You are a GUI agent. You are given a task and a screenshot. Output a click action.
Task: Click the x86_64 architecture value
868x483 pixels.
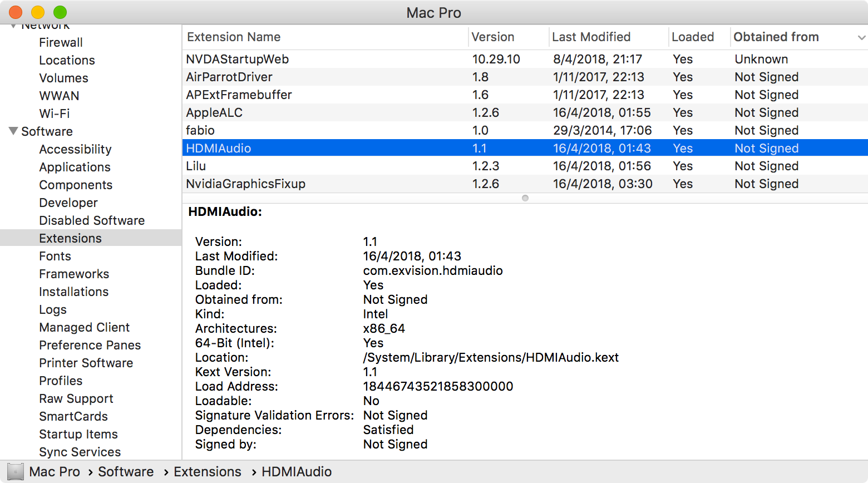click(384, 328)
